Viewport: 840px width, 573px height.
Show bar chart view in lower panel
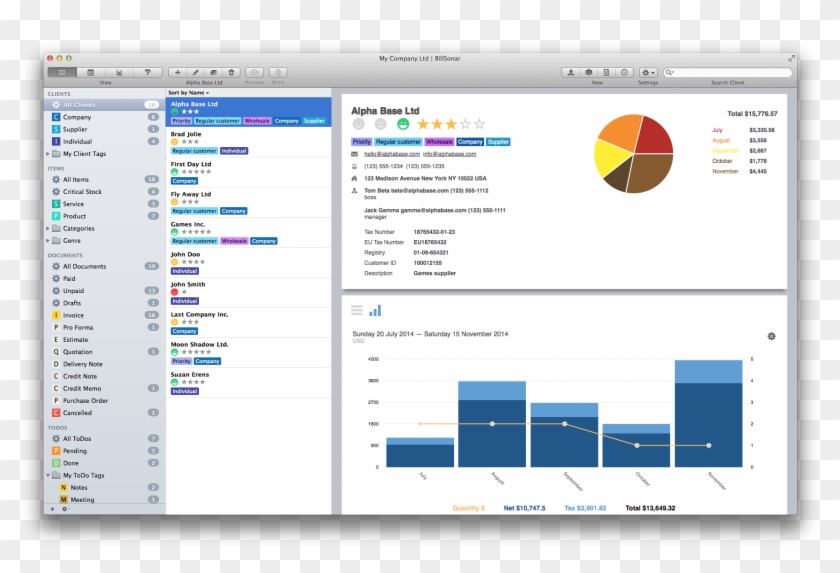375,311
